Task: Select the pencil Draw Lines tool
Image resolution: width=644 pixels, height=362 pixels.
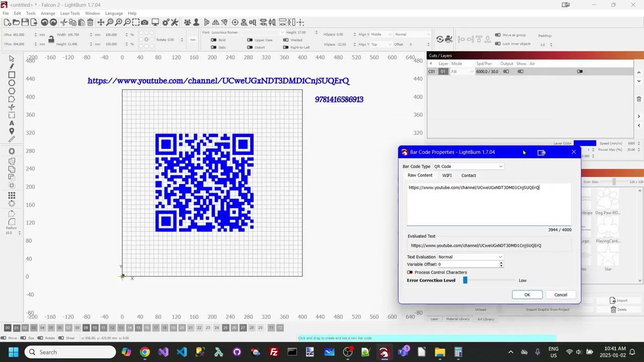Action: tap(12, 67)
